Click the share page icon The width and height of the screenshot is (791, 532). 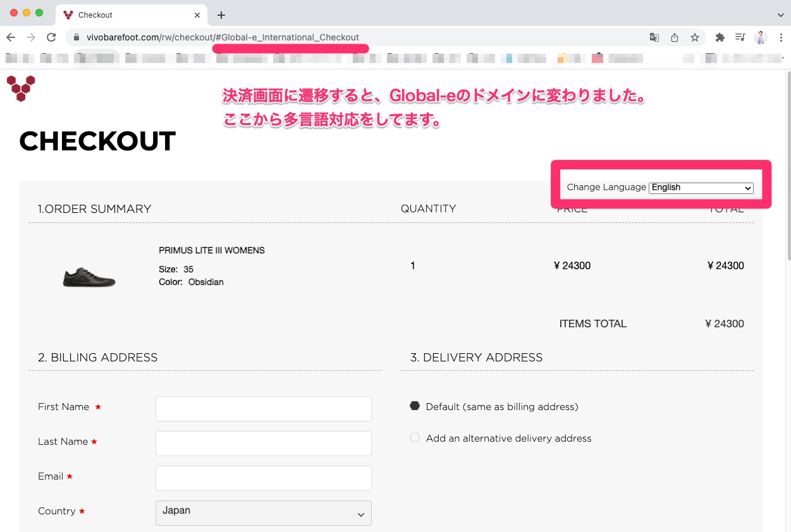pos(675,37)
